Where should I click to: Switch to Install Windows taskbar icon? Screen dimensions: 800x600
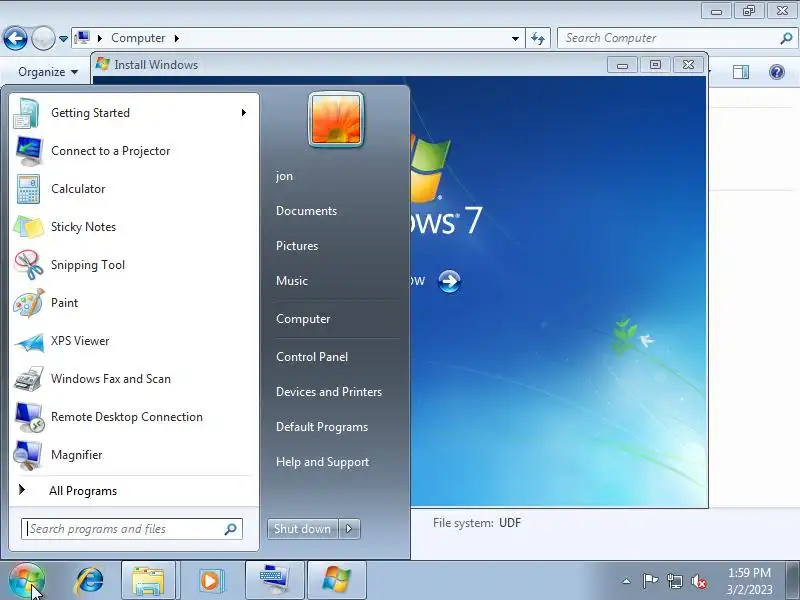pos(337,581)
